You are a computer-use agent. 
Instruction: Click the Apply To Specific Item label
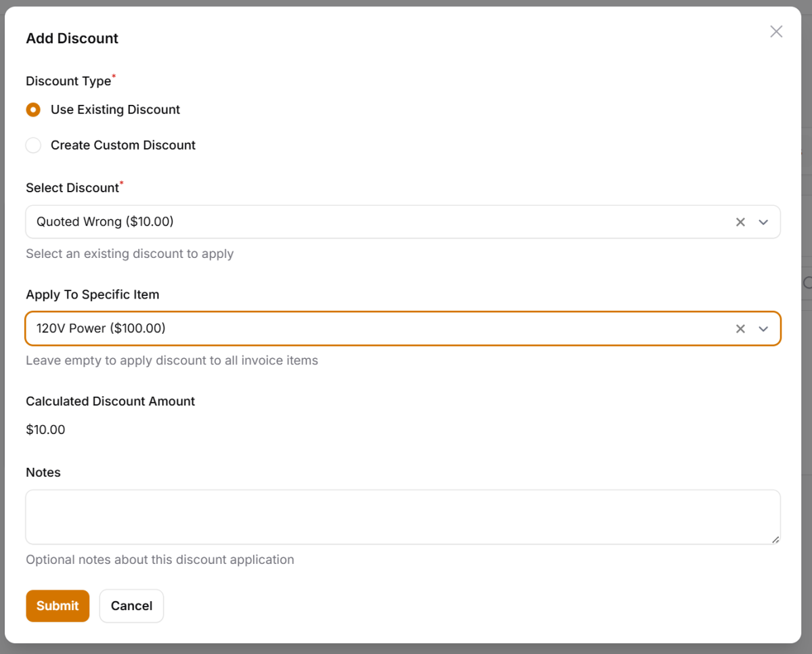(x=93, y=295)
